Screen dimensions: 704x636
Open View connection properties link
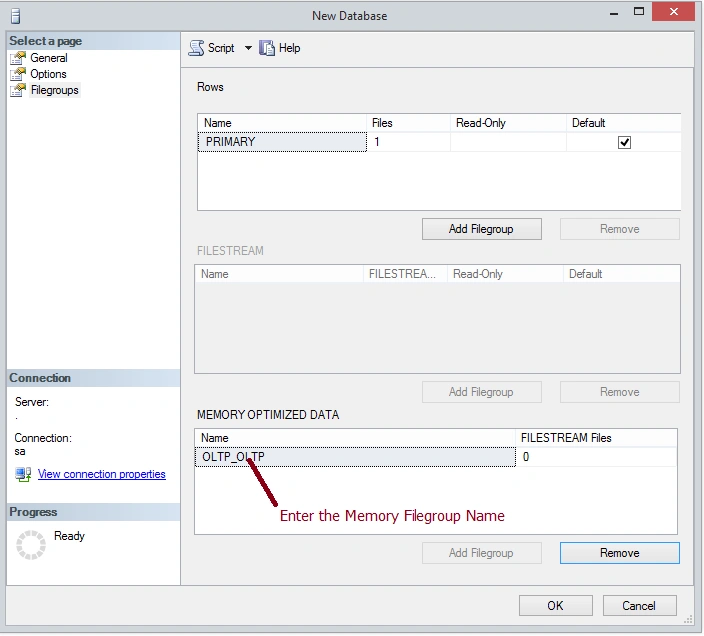(x=101, y=474)
